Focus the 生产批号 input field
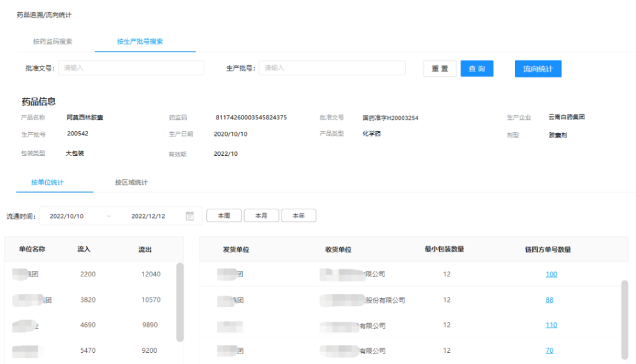This screenshot has height=364, width=636. pyautogui.click(x=332, y=68)
